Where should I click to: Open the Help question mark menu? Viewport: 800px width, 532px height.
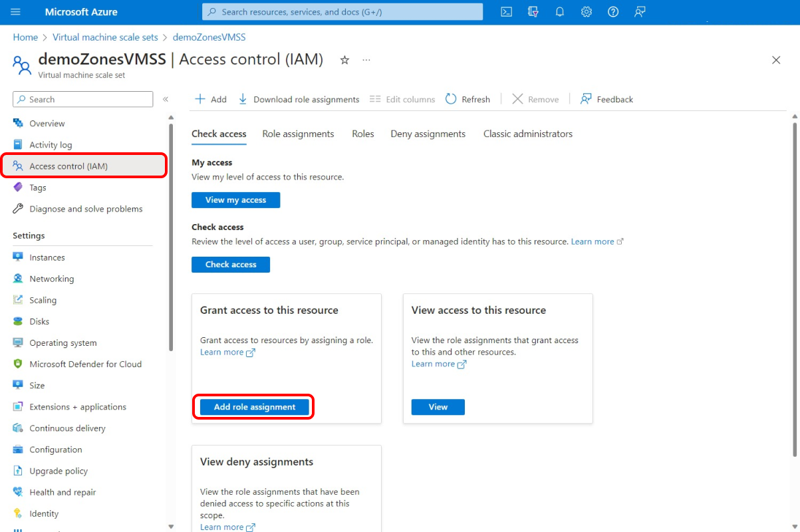pyautogui.click(x=612, y=11)
